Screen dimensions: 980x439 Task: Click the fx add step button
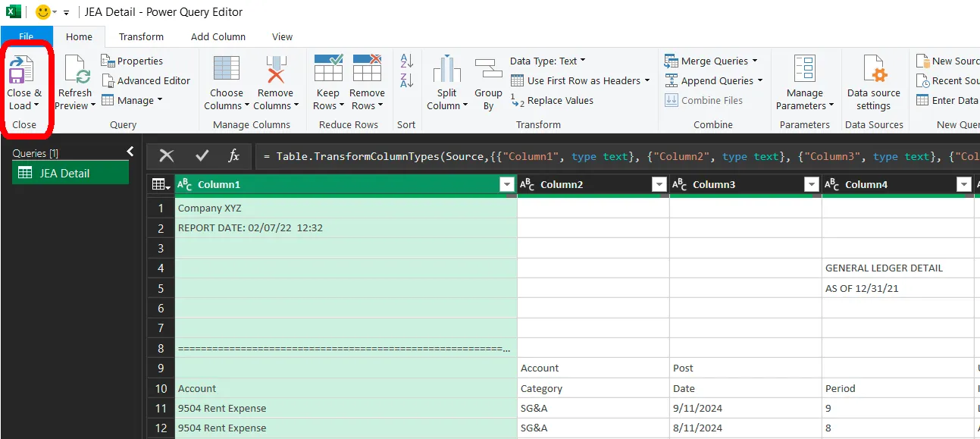coord(234,155)
